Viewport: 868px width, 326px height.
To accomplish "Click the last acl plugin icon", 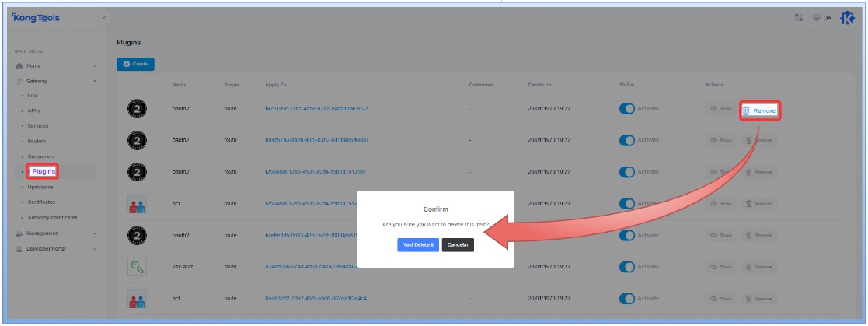I will coord(137,298).
